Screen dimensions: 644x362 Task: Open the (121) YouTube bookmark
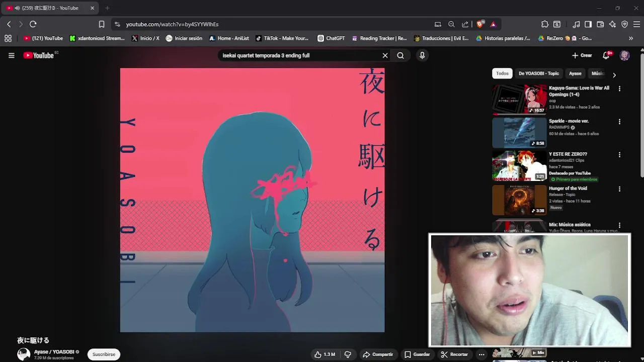click(43, 38)
